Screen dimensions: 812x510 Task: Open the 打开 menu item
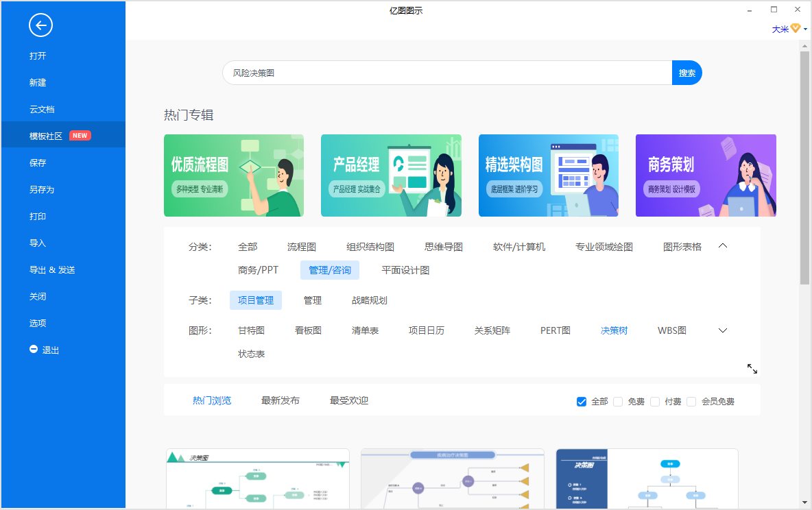(38, 56)
